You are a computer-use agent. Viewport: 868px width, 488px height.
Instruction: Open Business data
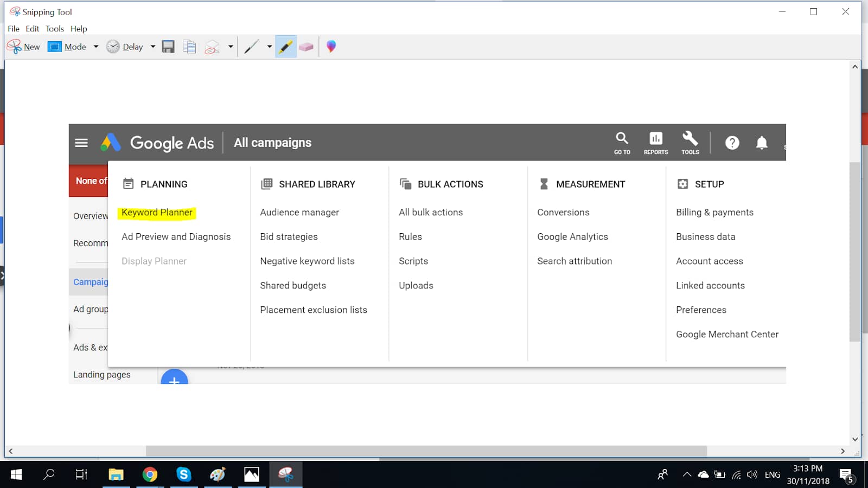tap(706, 237)
